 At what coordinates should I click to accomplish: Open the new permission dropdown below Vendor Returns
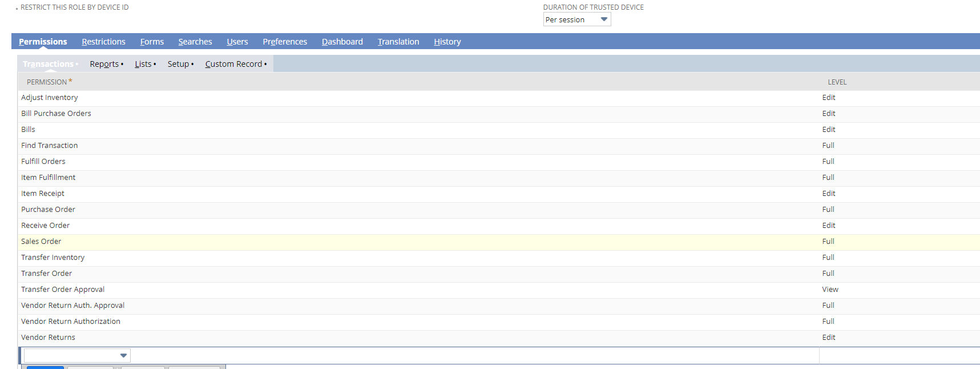[77, 355]
